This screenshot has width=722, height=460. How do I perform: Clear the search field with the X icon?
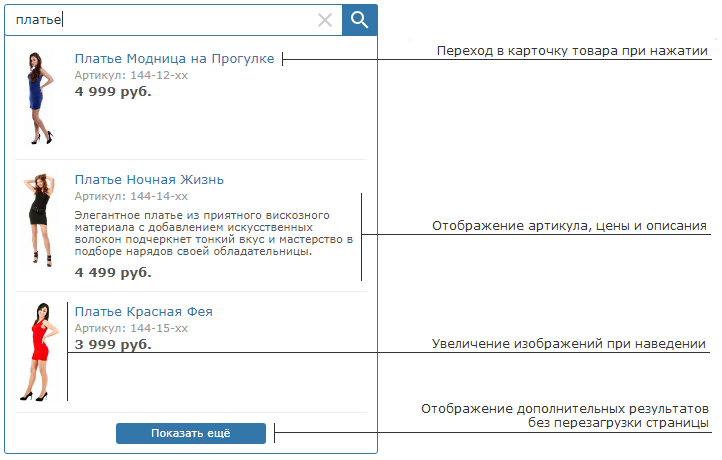(x=325, y=20)
